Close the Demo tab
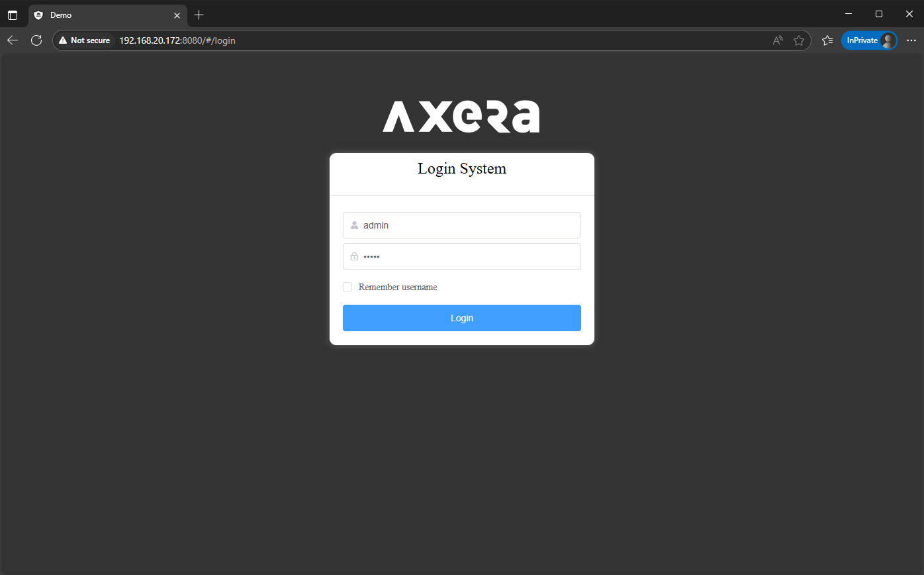The height and width of the screenshot is (575, 924). pos(177,15)
